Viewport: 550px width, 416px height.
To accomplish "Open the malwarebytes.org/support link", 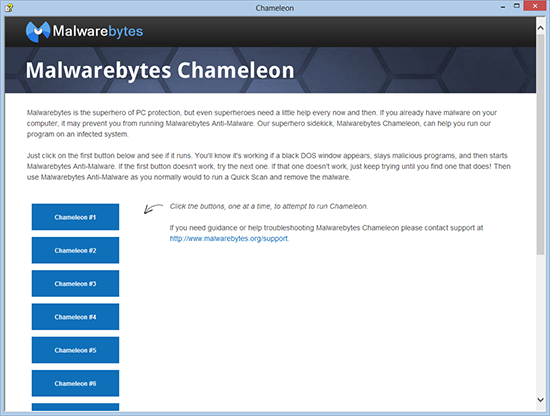I will [x=229, y=239].
